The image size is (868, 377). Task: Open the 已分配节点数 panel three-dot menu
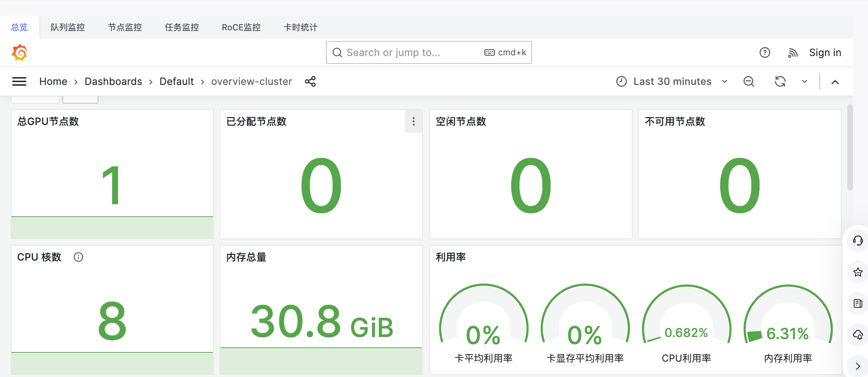[x=414, y=121]
